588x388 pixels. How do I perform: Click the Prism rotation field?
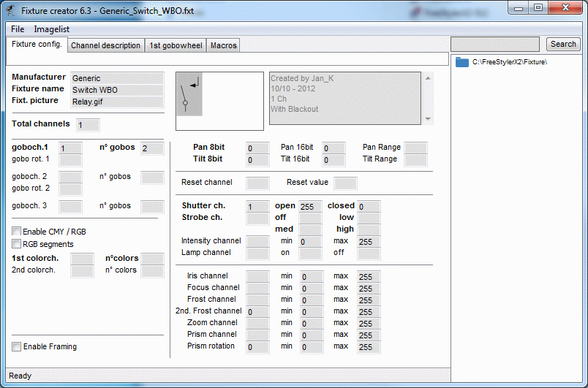[257, 347]
